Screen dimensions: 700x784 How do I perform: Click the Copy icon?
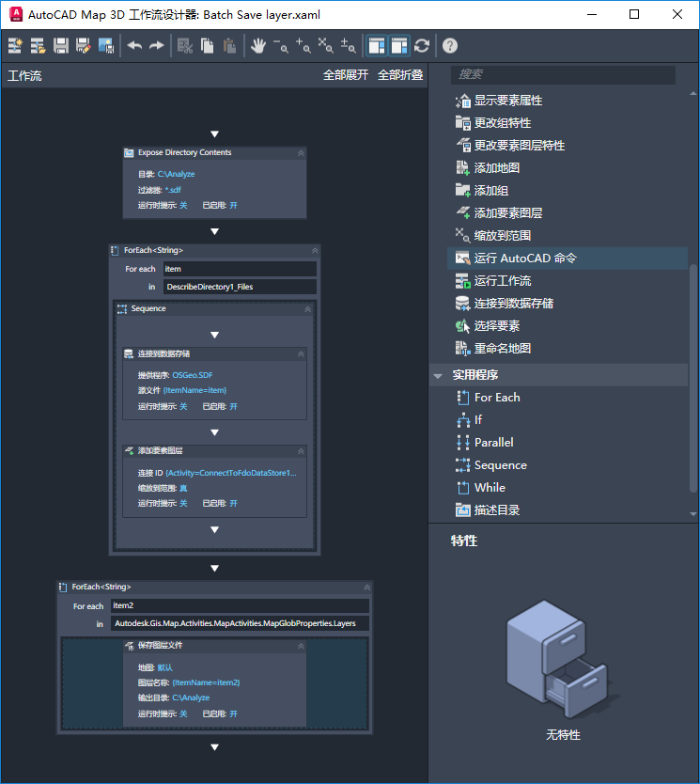[x=208, y=46]
